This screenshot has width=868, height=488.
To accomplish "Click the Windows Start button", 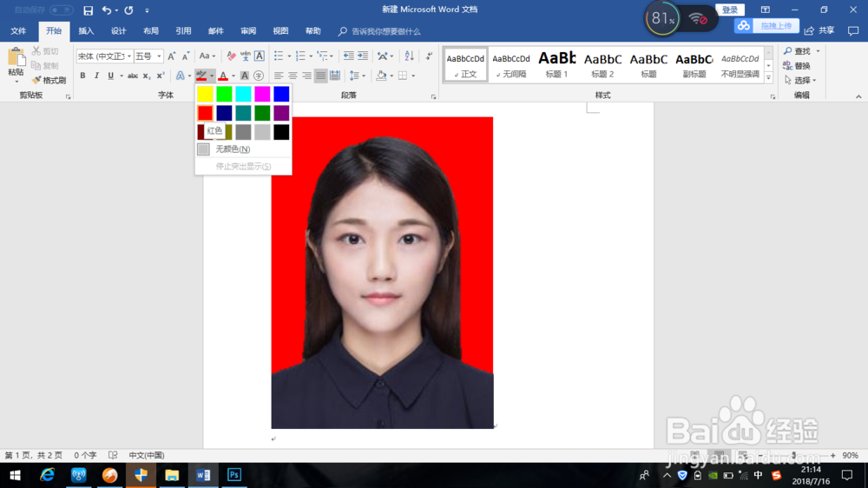I will pos(15,475).
